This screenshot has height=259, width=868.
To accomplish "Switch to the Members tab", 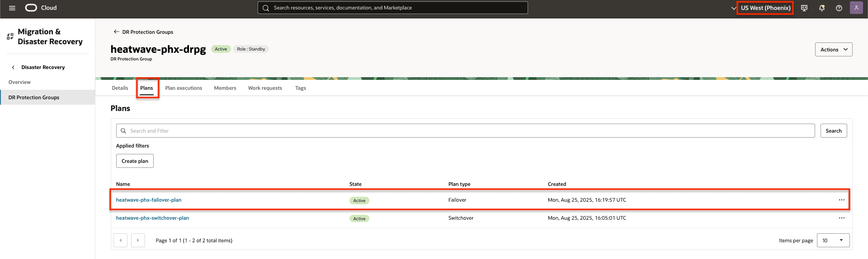I will [x=225, y=88].
